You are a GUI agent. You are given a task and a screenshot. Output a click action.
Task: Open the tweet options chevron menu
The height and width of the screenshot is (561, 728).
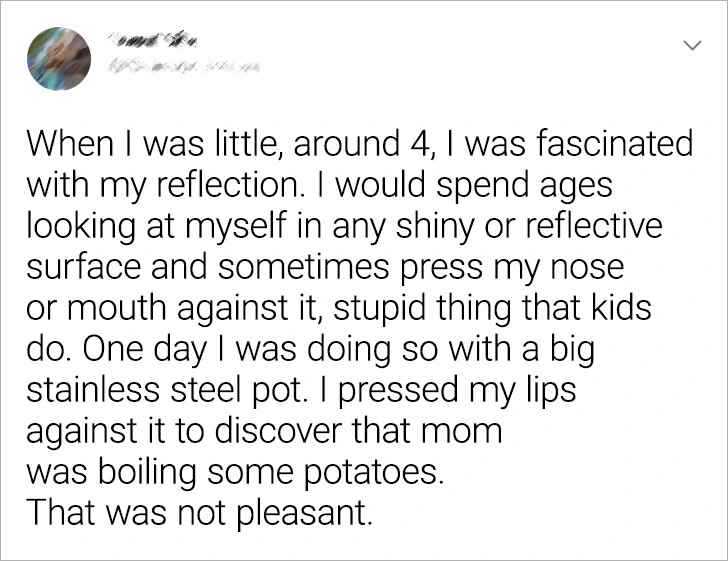pyautogui.click(x=690, y=47)
